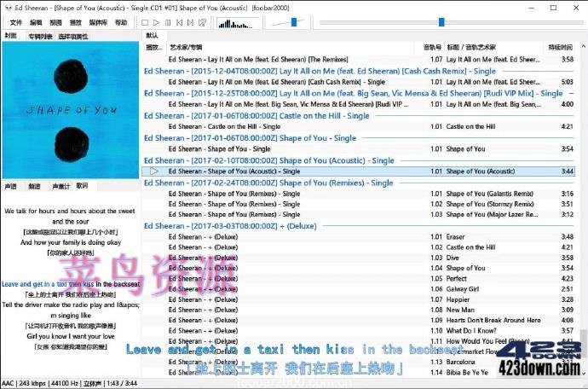Select the What Do I Know? track
The width and height of the screenshot is (588, 389).
coord(360,331)
